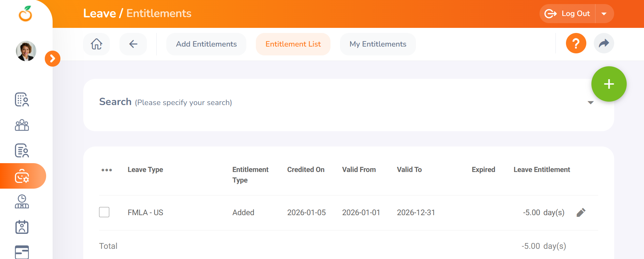Switch to My Entitlements tab
644x259 pixels.
378,44
